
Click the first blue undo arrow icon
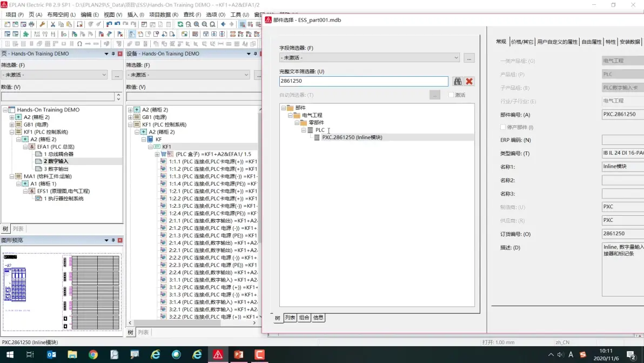click(x=109, y=24)
